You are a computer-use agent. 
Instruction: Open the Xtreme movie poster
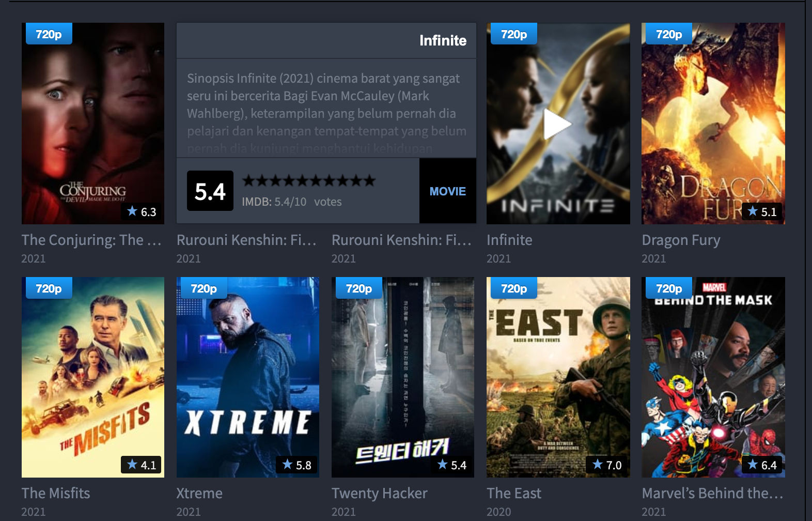click(x=248, y=377)
